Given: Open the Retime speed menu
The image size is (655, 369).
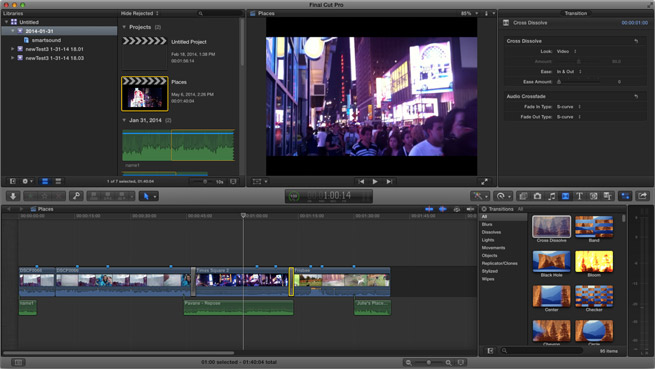Looking at the screenshot, I should pos(502,196).
